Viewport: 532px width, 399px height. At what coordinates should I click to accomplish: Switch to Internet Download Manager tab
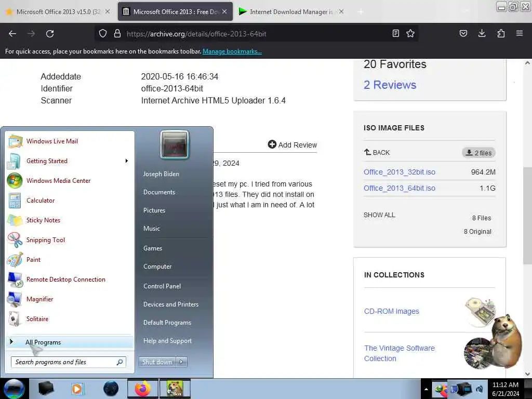(291, 11)
